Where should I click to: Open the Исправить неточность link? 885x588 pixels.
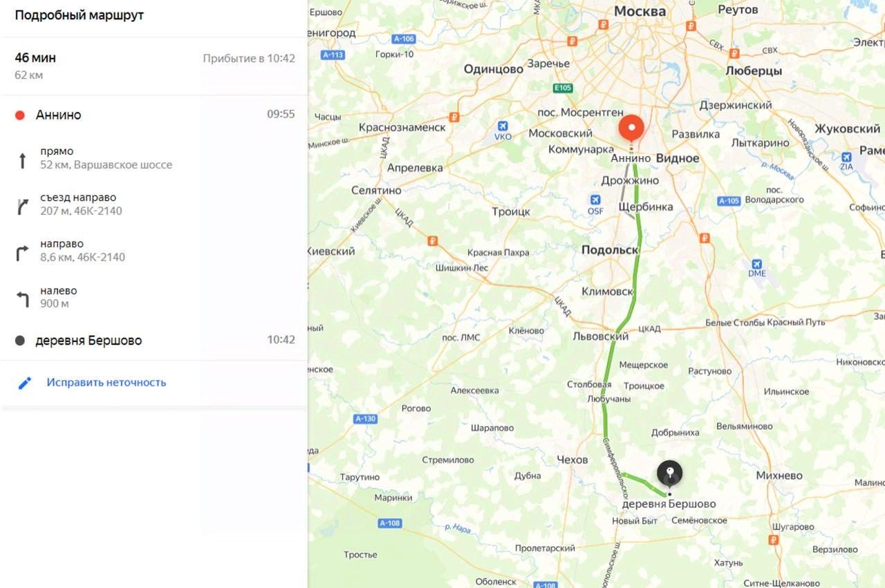106,383
